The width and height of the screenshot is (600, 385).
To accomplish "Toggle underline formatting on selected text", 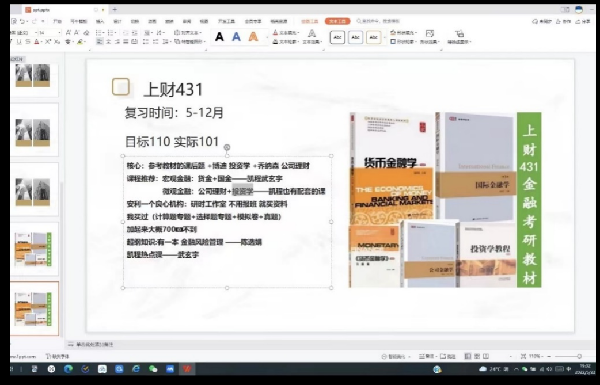I will [19, 42].
